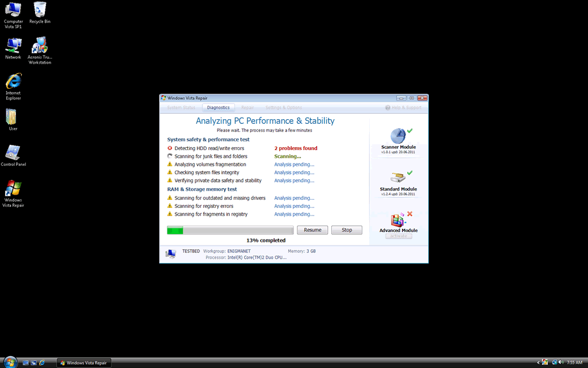Click the Advanced Module icon
The height and width of the screenshot is (368, 588).
tap(397, 220)
